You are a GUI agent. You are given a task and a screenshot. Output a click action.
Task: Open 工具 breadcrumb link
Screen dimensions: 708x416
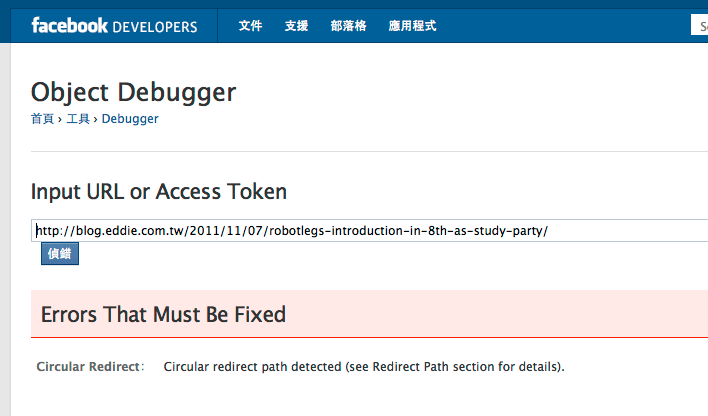(x=78, y=119)
